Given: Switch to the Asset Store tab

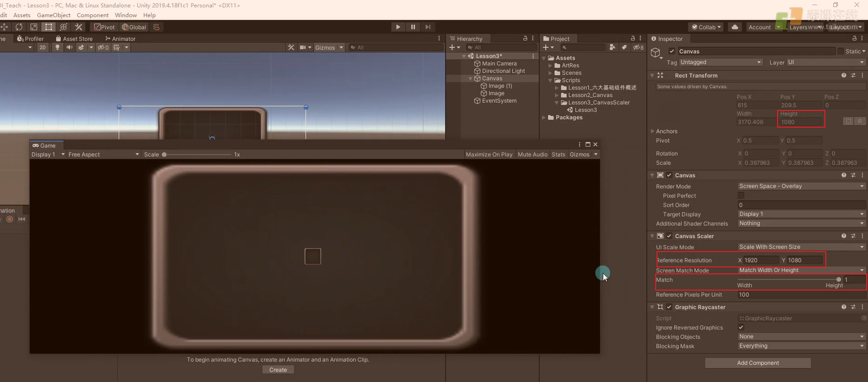Looking at the screenshot, I should click(74, 39).
